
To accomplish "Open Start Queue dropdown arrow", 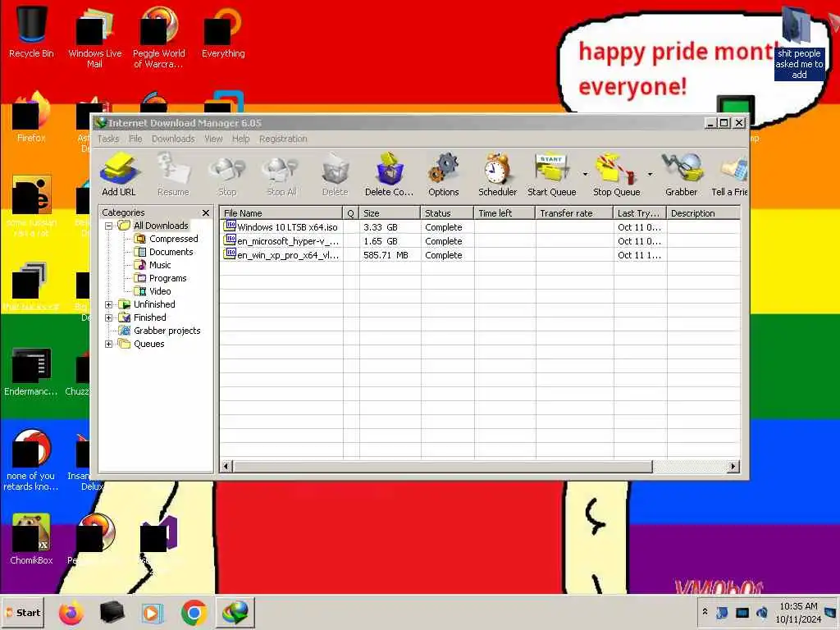I will [x=585, y=174].
